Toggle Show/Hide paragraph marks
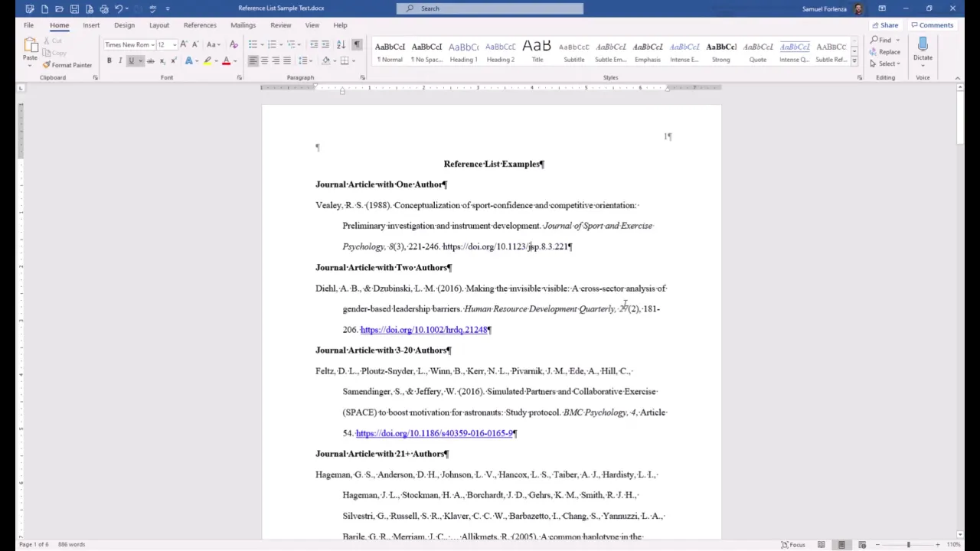 [356, 44]
